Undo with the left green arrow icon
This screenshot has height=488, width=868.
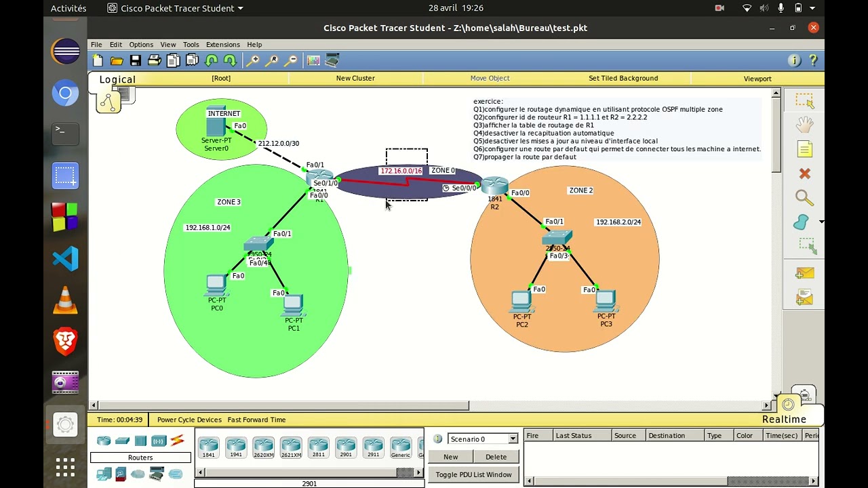point(211,60)
